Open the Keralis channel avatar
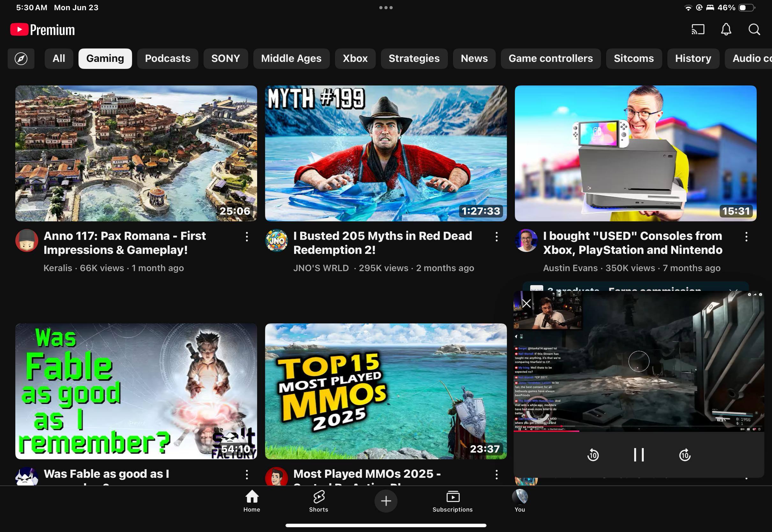Image resolution: width=772 pixels, height=532 pixels. pyautogui.click(x=27, y=240)
